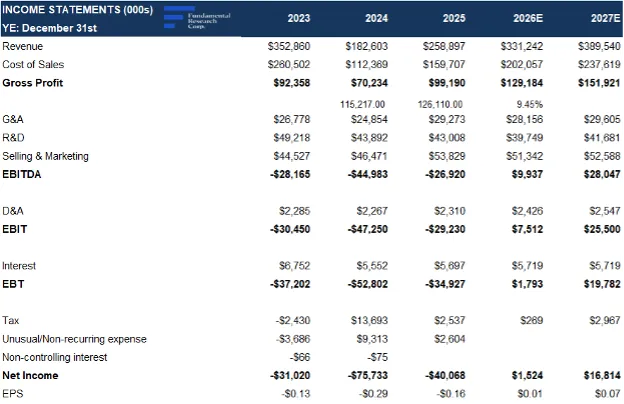Click the Interest row label

click(19, 266)
